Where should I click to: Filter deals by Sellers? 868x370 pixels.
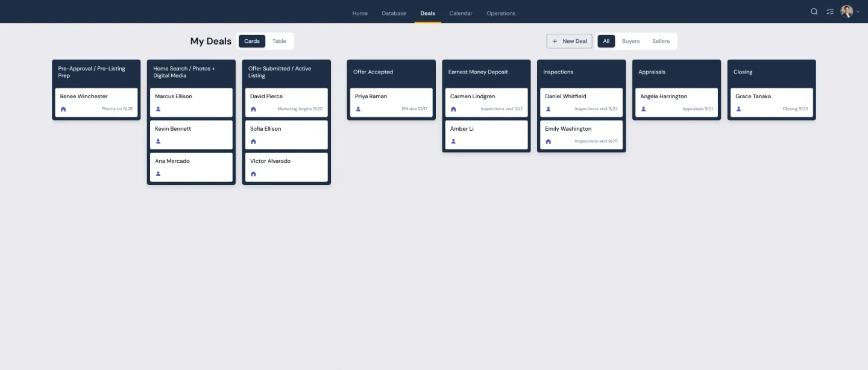pos(661,41)
